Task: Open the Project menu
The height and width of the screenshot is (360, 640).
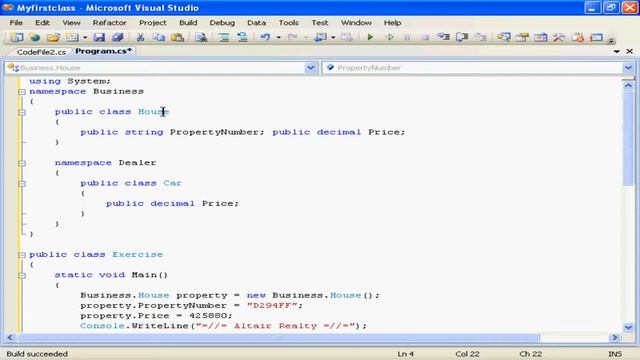Action: click(153, 23)
